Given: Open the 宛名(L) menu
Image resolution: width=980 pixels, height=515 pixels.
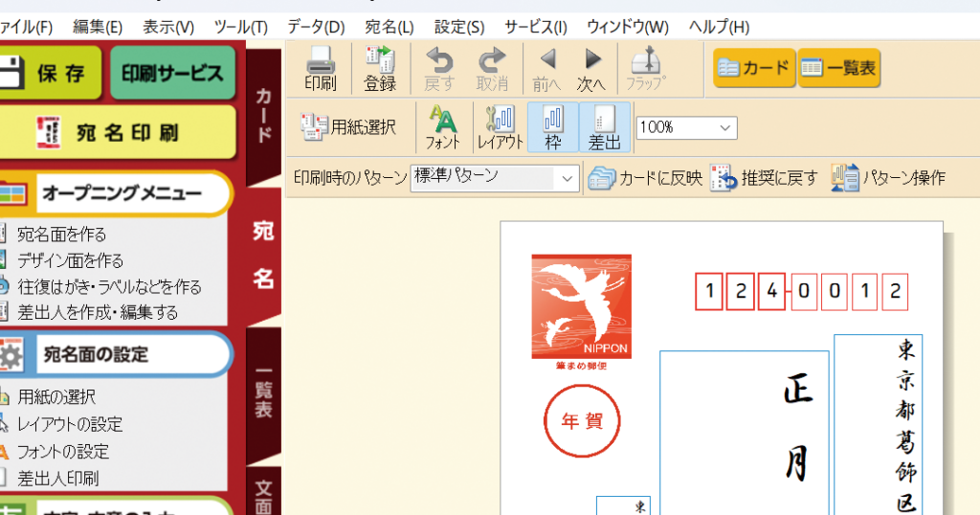Looking at the screenshot, I should (390, 27).
